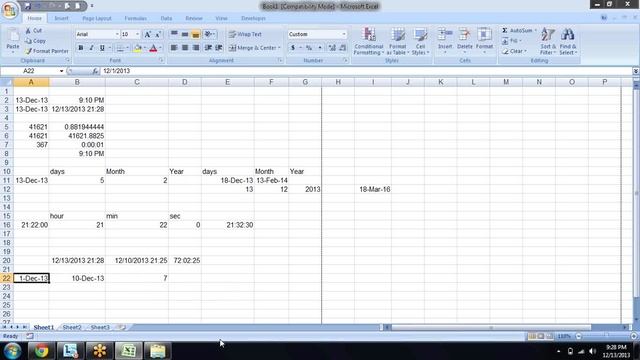Open Sort & Filter menu
Viewport: 640px width, 360px height.
(x=548, y=41)
